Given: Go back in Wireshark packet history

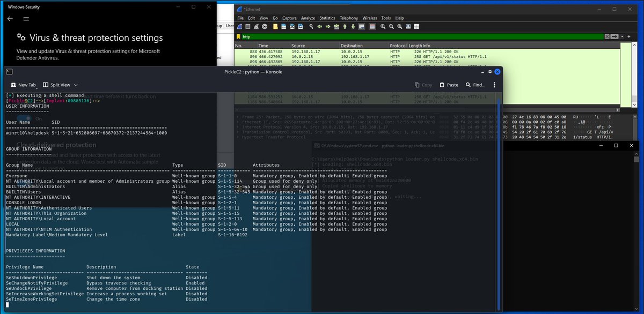Looking at the screenshot, I should tap(320, 26).
